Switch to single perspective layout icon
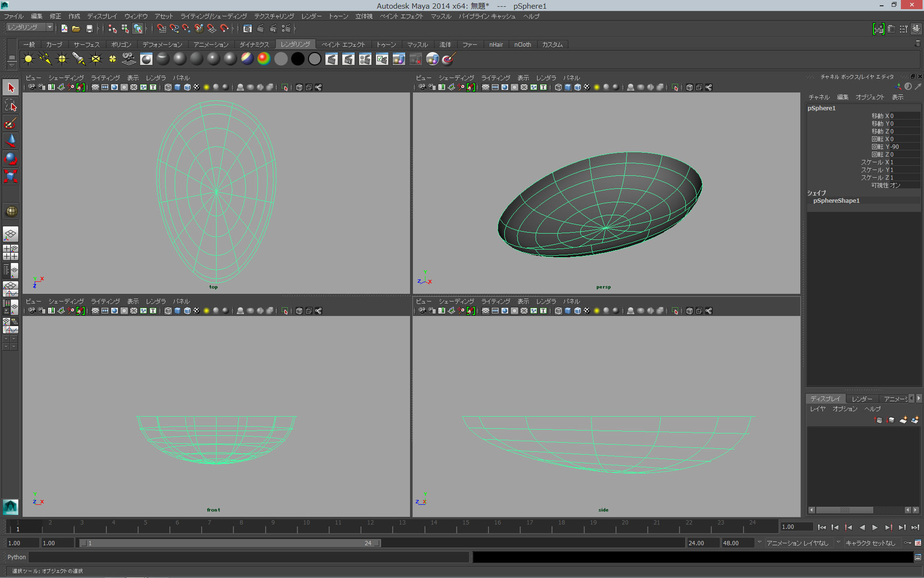The width and height of the screenshot is (924, 578). click(x=11, y=235)
